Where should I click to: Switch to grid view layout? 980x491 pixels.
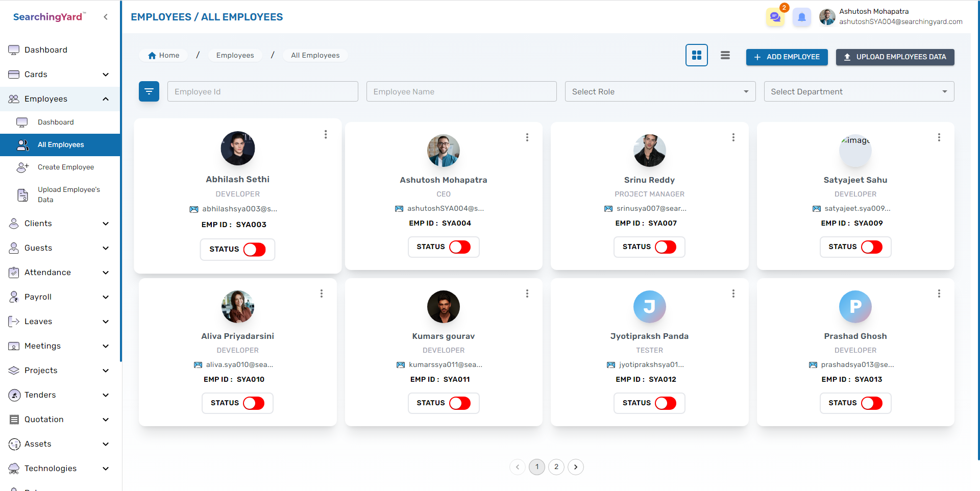pos(696,56)
